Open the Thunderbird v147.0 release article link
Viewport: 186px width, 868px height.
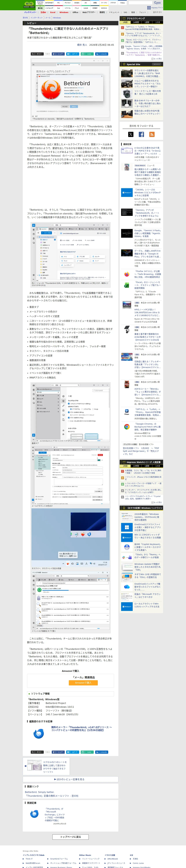click(82, 729)
